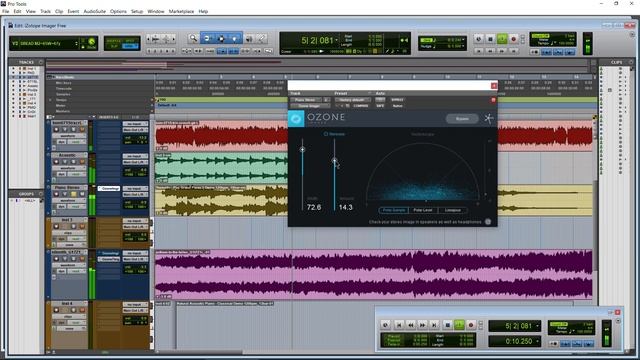640x360 pixels.
Task: Pick the Grabber hand tool
Action: (x=235, y=38)
